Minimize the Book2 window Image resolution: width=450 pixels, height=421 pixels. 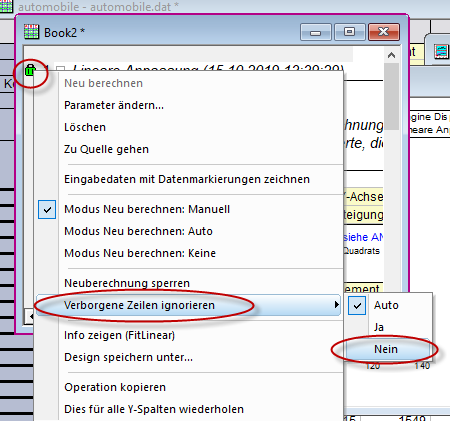pyautogui.click(x=316, y=32)
